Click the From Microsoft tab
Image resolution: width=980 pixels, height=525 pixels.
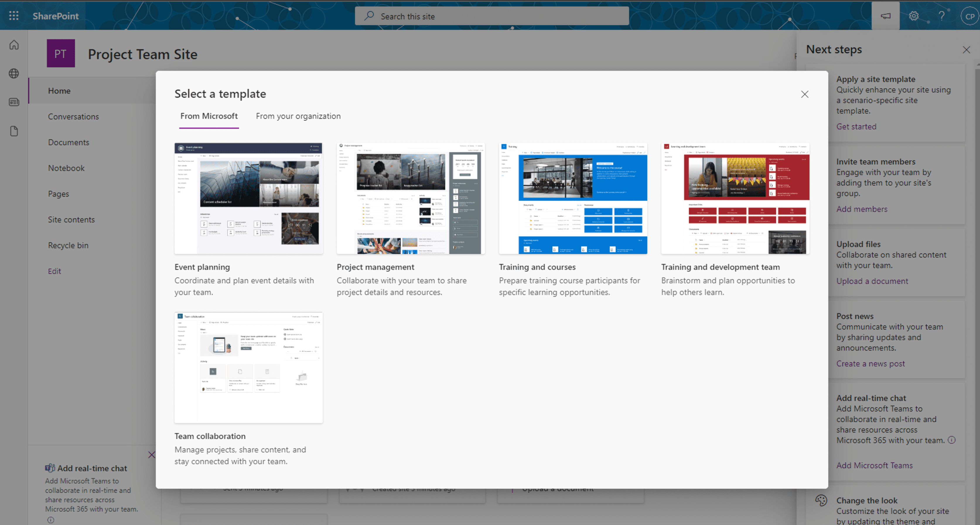(209, 116)
